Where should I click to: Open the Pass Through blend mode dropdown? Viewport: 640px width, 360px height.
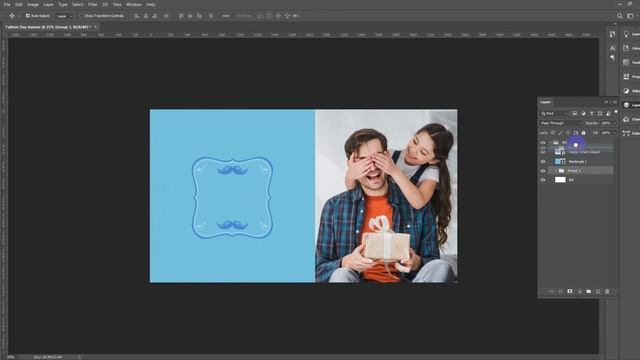(x=561, y=123)
